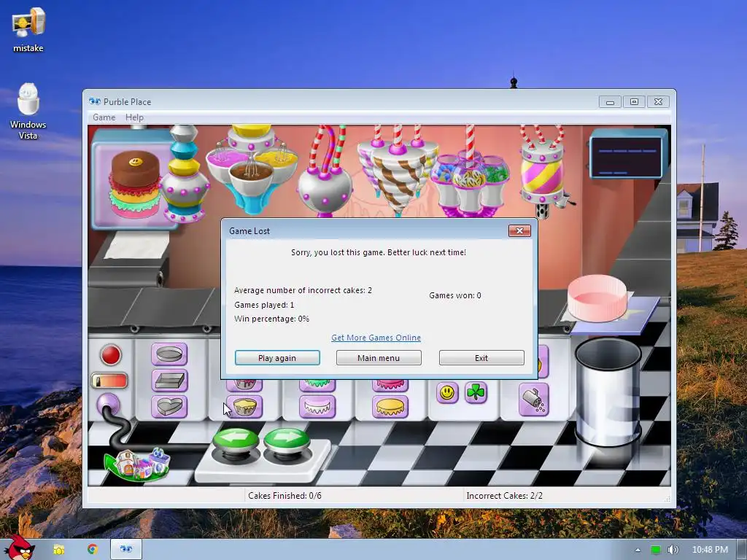Push the round red button
The height and width of the screenshot is (560, 747).
pyautogui.click(x=111, y=355)
